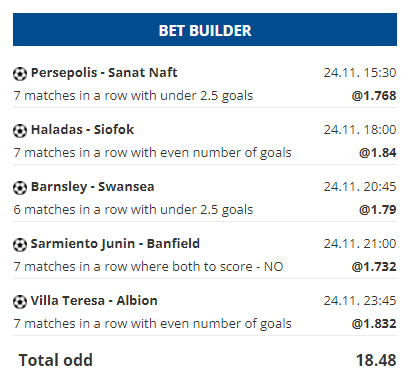
Task: Select the @1.84 odds
Action: pos(377,153)
